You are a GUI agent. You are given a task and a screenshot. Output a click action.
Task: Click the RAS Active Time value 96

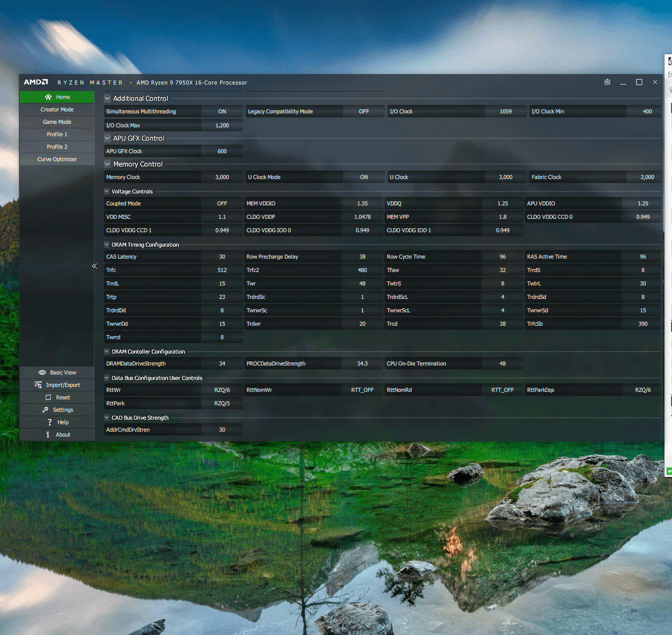click(643, 257)
